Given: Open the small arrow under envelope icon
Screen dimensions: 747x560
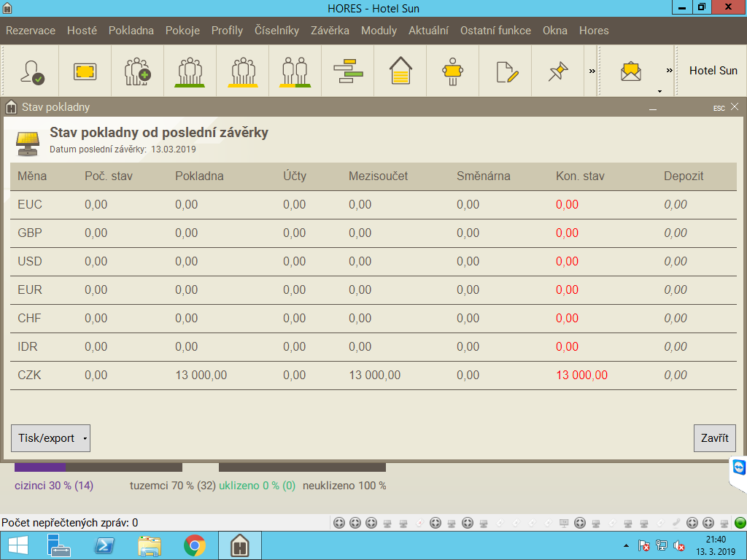Looking at the screenshot, I should (659, 91).
